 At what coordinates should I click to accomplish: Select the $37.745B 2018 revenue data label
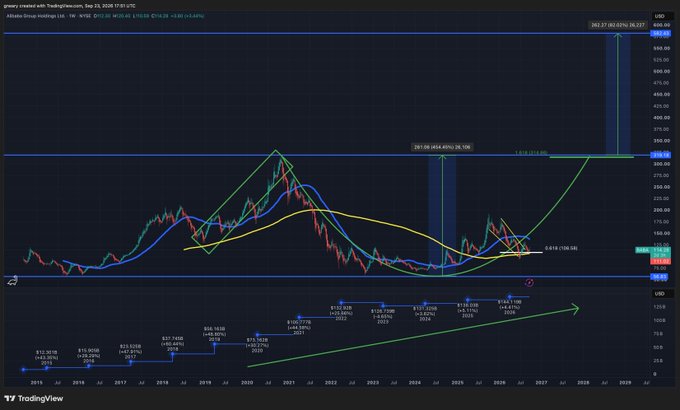pyautogui.click(x=173, y=344)
